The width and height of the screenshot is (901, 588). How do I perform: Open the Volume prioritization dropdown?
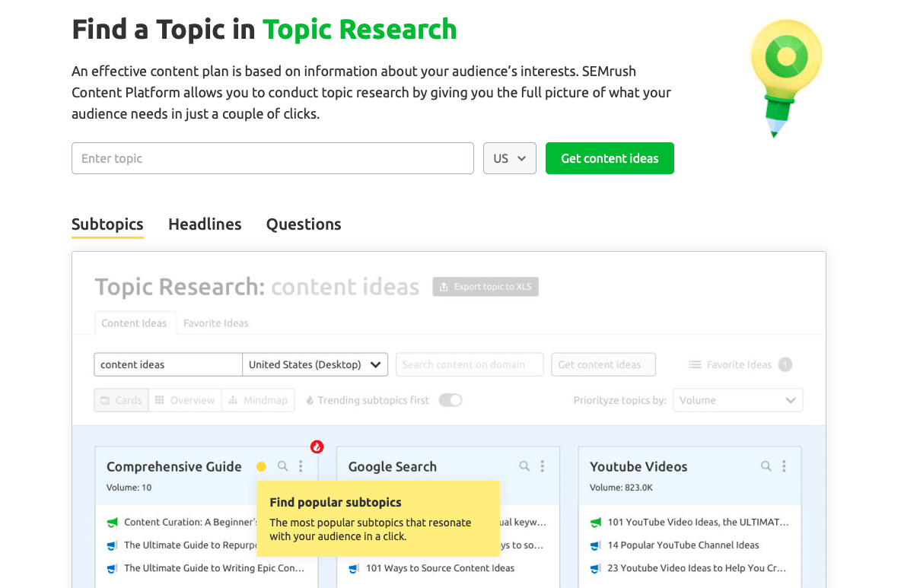[738, 400]
